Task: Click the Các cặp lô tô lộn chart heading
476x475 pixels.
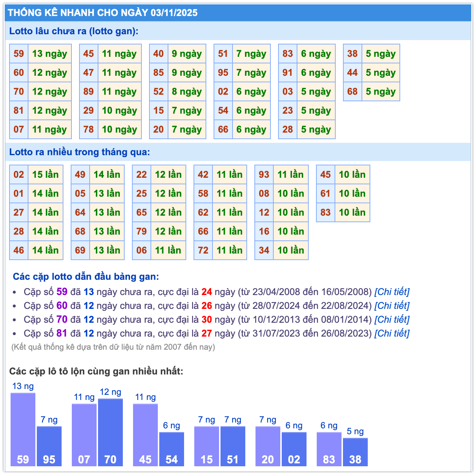Action: pos(96,371)
